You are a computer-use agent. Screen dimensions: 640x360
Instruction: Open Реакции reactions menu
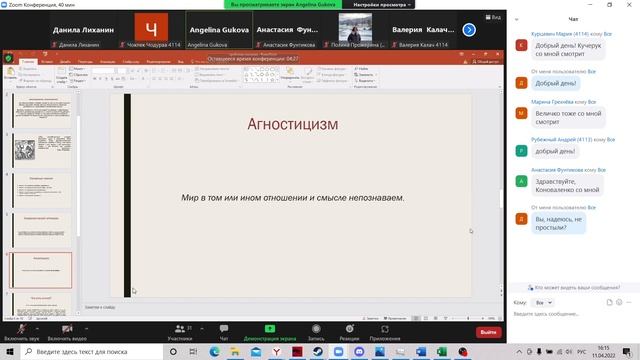click(x=349, y=332)
